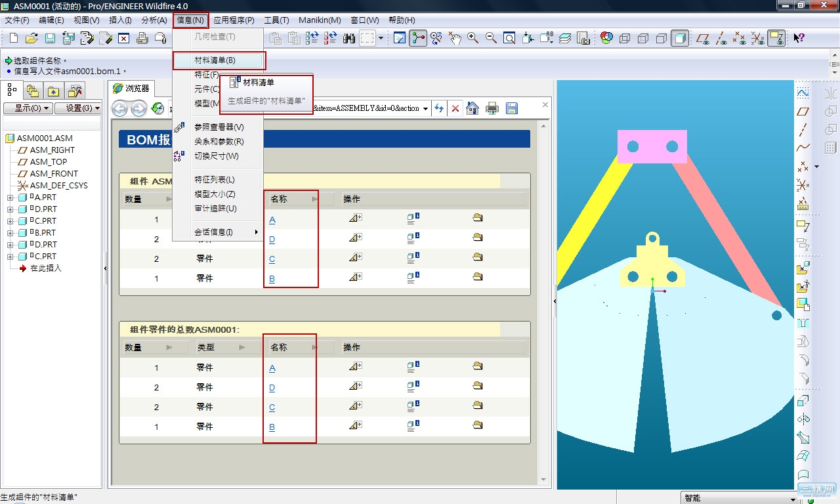
Task: Open the 分析(A) menu
Action: (154, 20)
